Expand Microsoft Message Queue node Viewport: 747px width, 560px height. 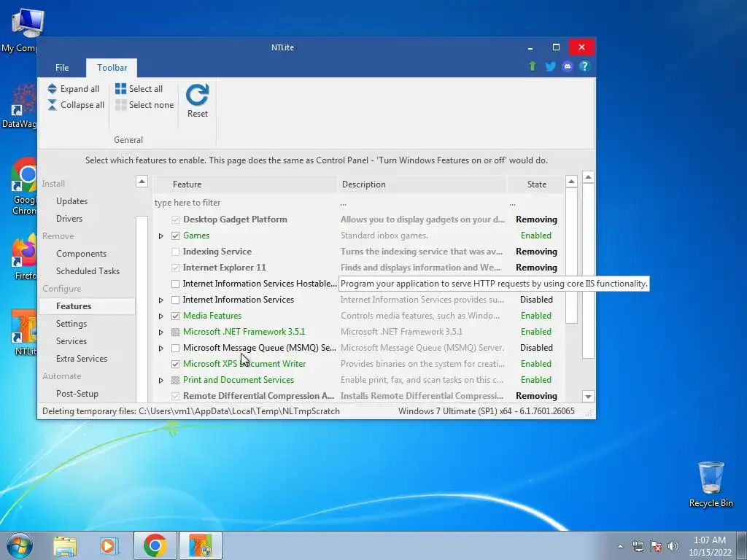[x=161, y=348]
